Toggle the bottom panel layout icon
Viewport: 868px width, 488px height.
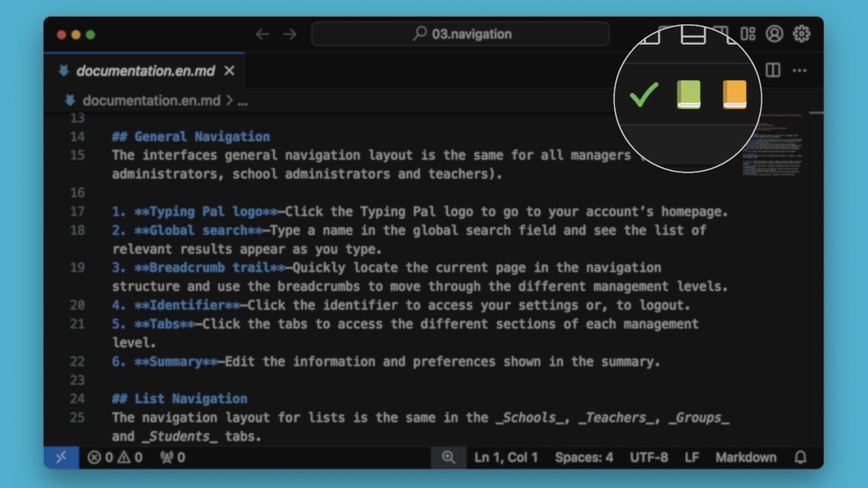(693, 34)
